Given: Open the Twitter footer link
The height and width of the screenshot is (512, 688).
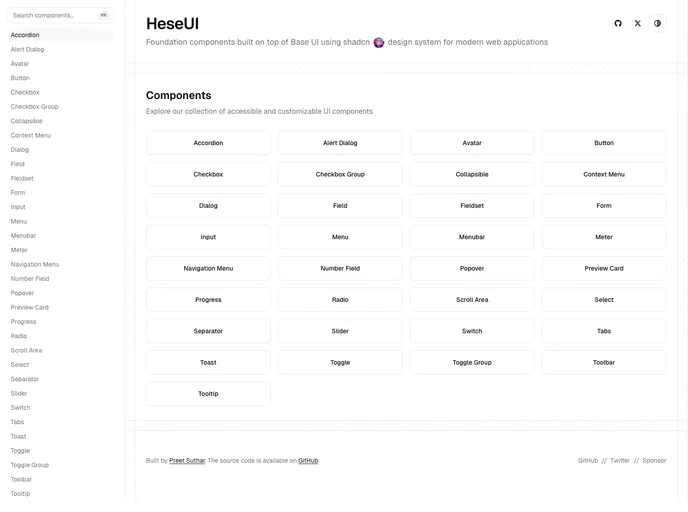Looking at the screenshot, I should click(620, 461).
